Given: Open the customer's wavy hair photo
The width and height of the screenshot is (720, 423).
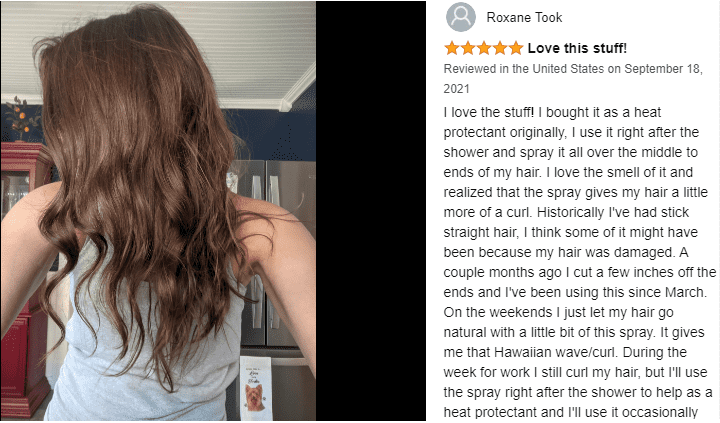Looking at the screenshot, I should pos(158,211).
